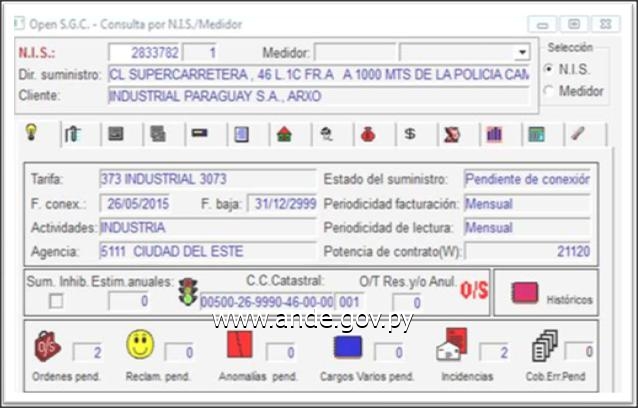Click the Reclam. pend. smiley face icon
638x408 pixels.
pos(140,346)
